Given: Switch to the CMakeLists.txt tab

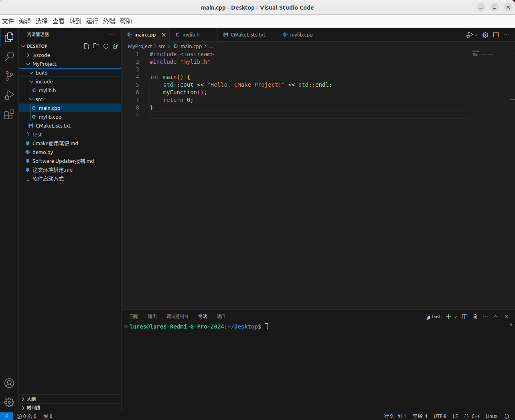Looking at the screenshot, I should (247, 35).
